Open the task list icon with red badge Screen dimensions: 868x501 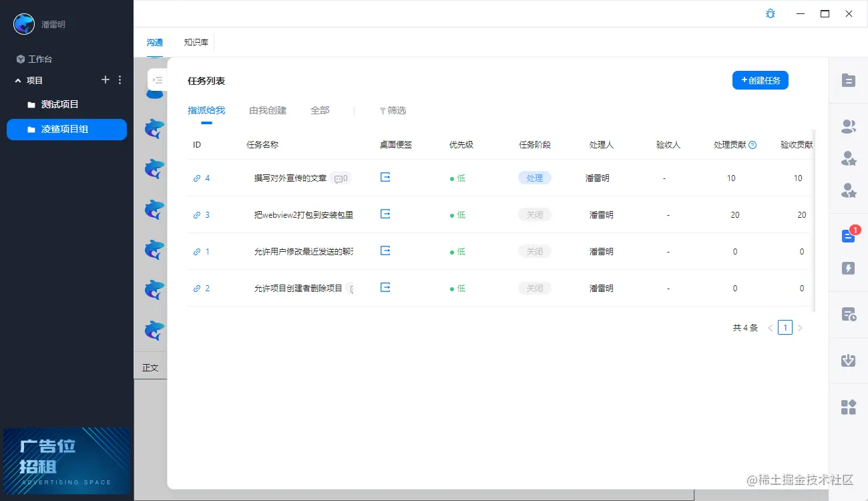coord(849,235)
